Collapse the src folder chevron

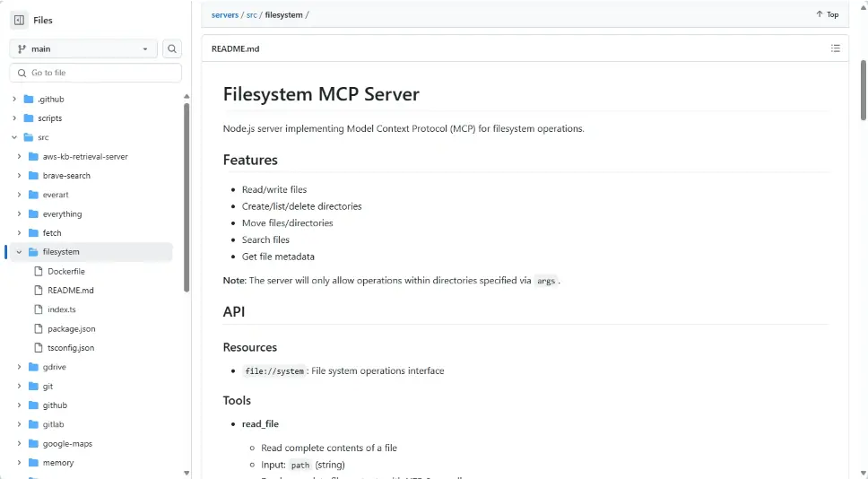(x=14, y=137)
